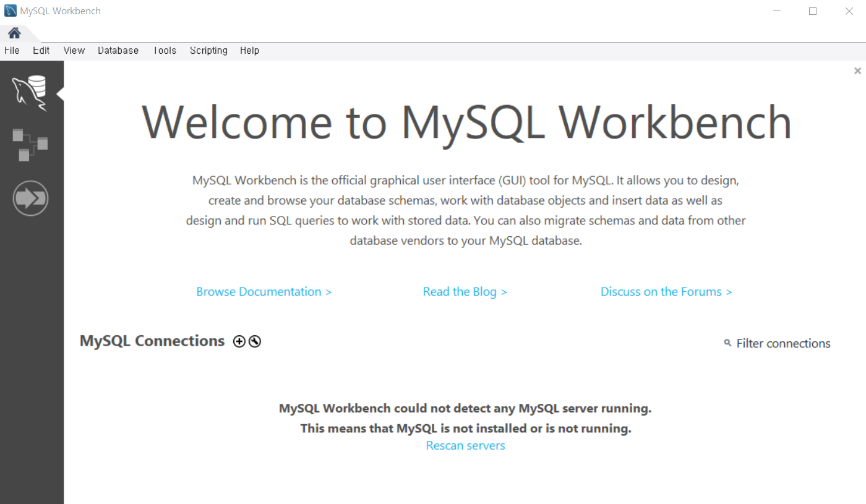Open the View menu
Screen dimensions: 866x504
tap(74, 51)
